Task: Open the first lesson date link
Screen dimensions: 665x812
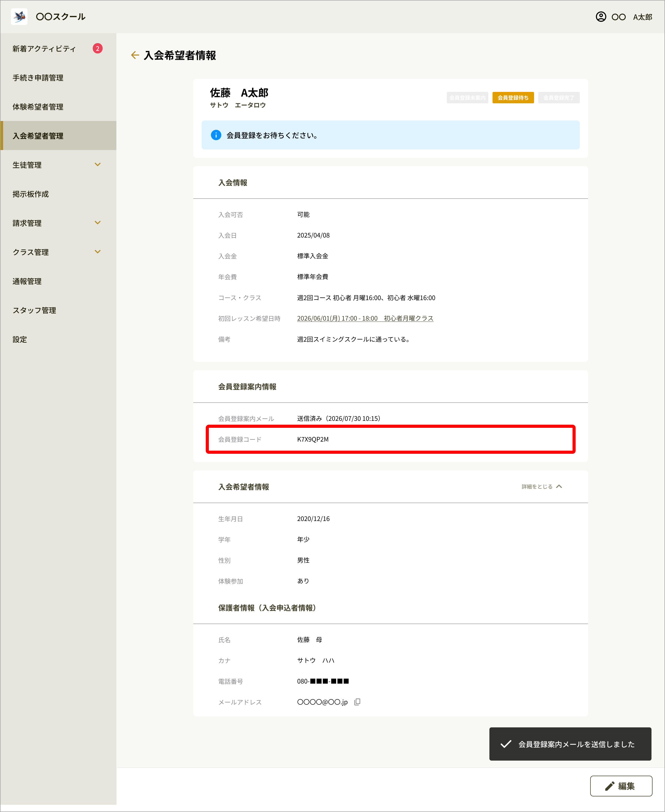Action: pos(365,319)
